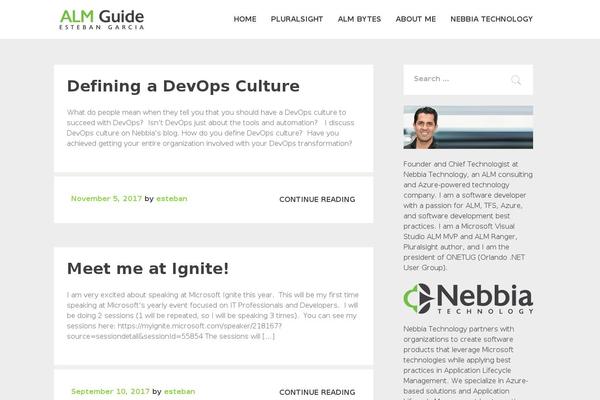Open the ALM Bytes menu item
The image size is (600, 400).
click(x=359, y=19)
